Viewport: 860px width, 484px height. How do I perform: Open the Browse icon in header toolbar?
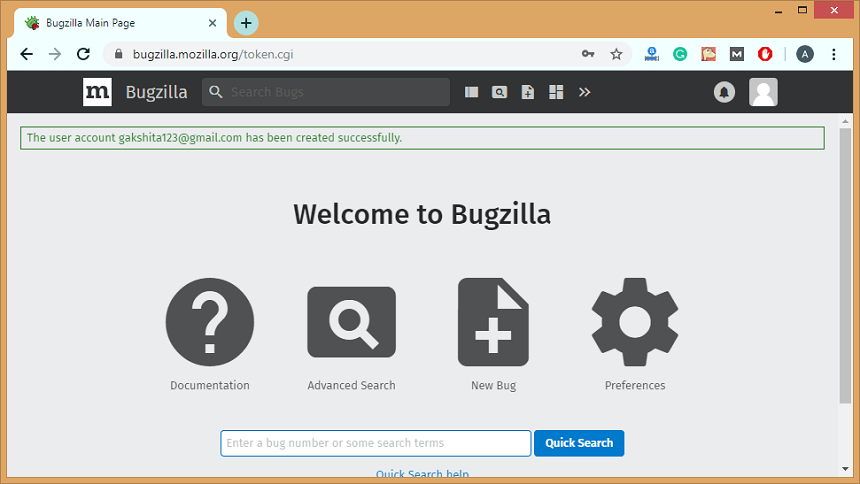point(471,92)
